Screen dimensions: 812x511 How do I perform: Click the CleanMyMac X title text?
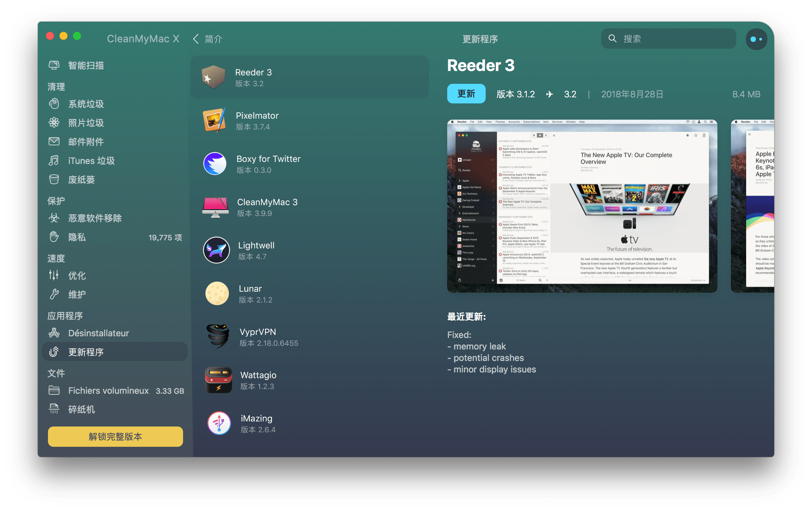pyautogui.click(x=143, y=39)
